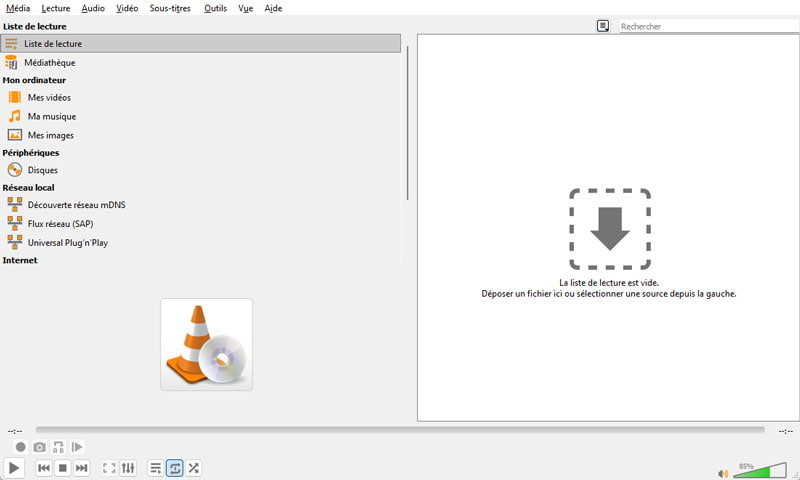Take a snapshot with camera icon
The image size is (800, 480).
coord(39,447)
